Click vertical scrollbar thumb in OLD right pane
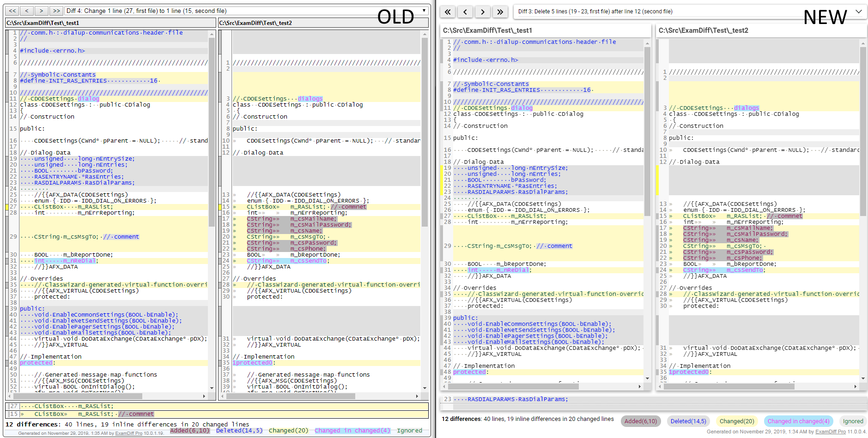 pos(425,132)
